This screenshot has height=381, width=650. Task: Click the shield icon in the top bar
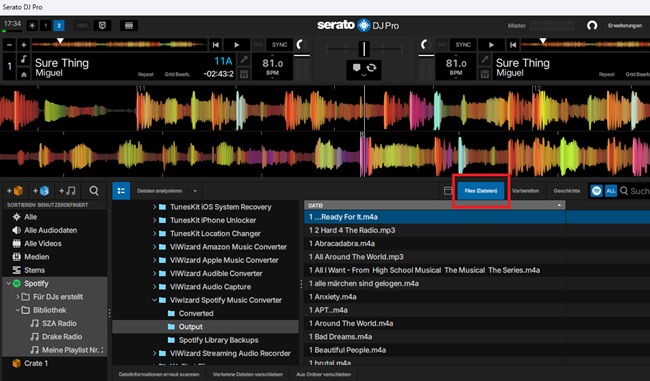(102, 26)
